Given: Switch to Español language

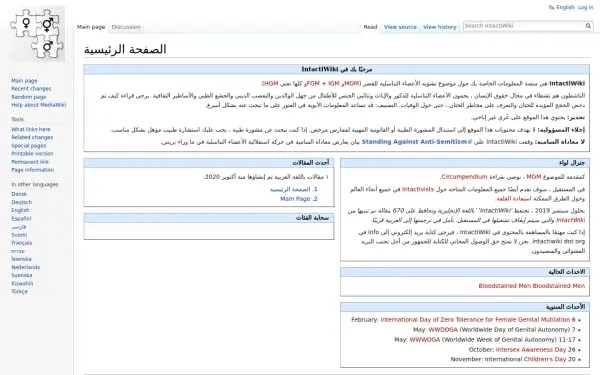Looking at the screenshot, I should point(21,218).
